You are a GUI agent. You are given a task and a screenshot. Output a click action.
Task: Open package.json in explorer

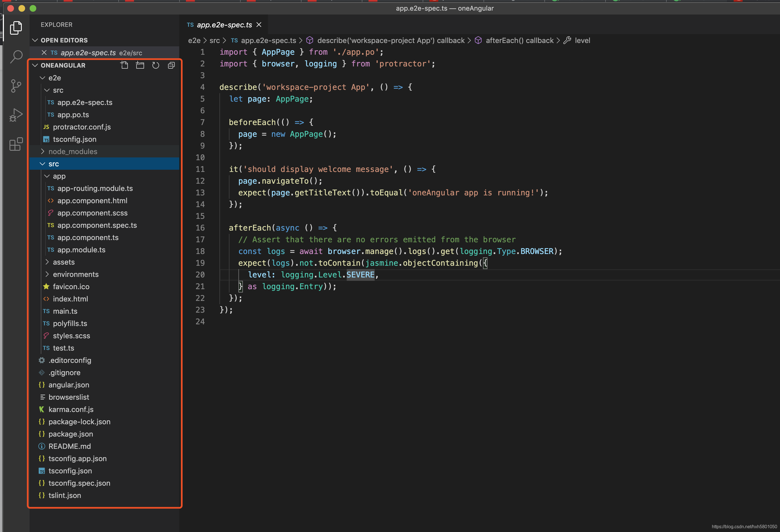[70, 434]
